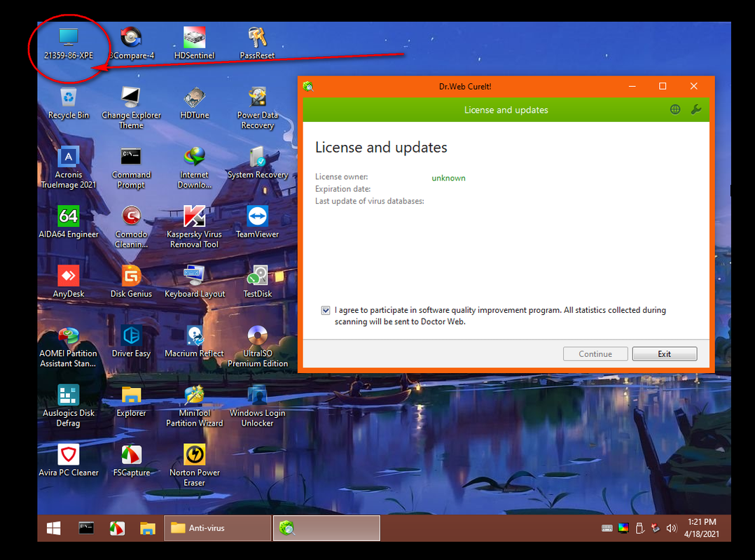Screen dimensions: 755x560
Task: Open System Recovery shortcut
Action: point(257,162)
